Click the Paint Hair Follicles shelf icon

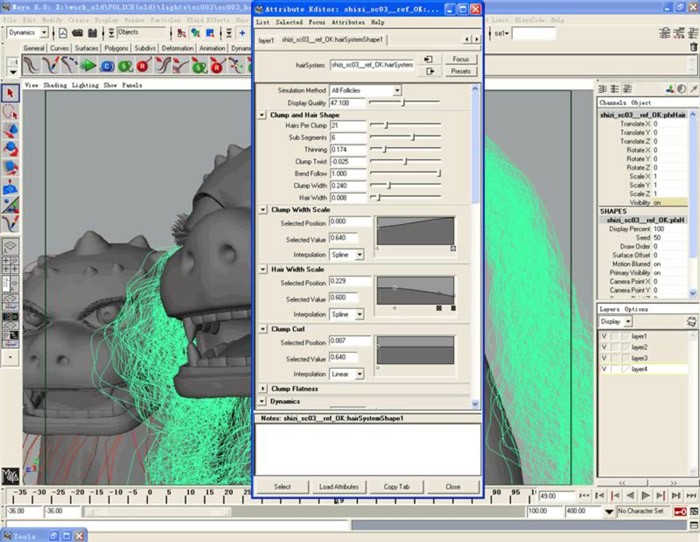click(x=50, y=66)
